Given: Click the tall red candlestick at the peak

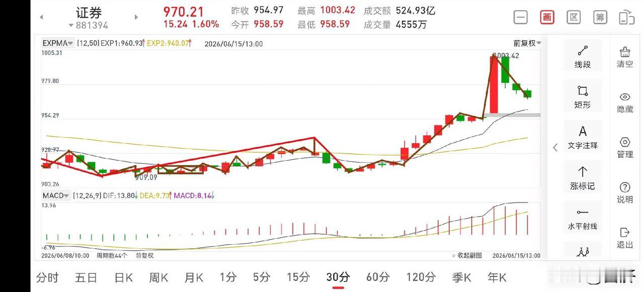Looking at the screenshot, I should click(x=494, y=84).
